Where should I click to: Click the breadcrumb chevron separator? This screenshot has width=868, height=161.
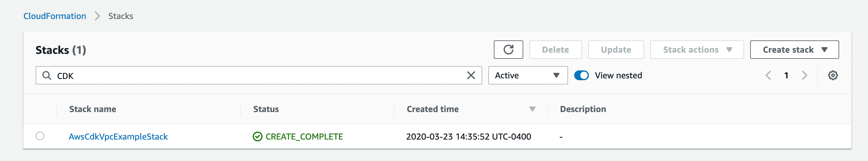(x=97, y=16)
